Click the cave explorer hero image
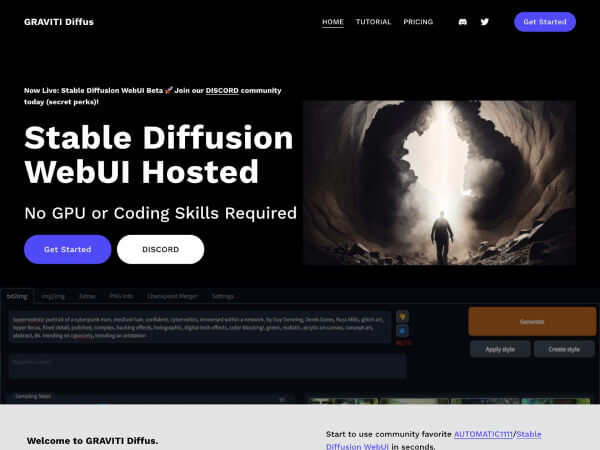This screenshot has width=600, height=450. 439,182
